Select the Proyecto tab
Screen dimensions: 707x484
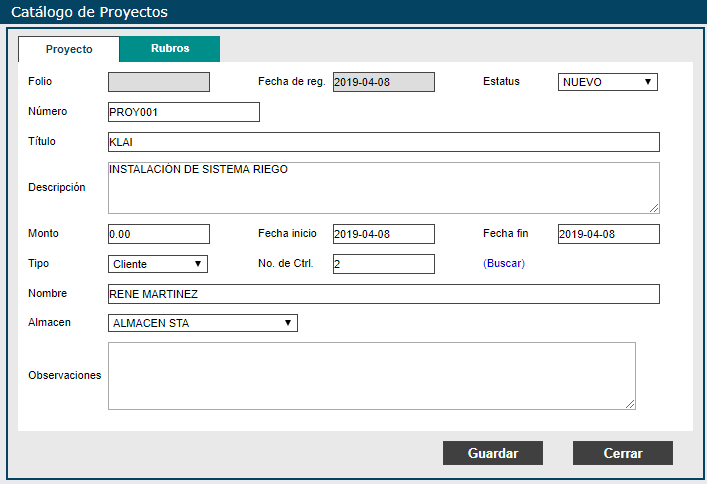(x=69, y=49)
